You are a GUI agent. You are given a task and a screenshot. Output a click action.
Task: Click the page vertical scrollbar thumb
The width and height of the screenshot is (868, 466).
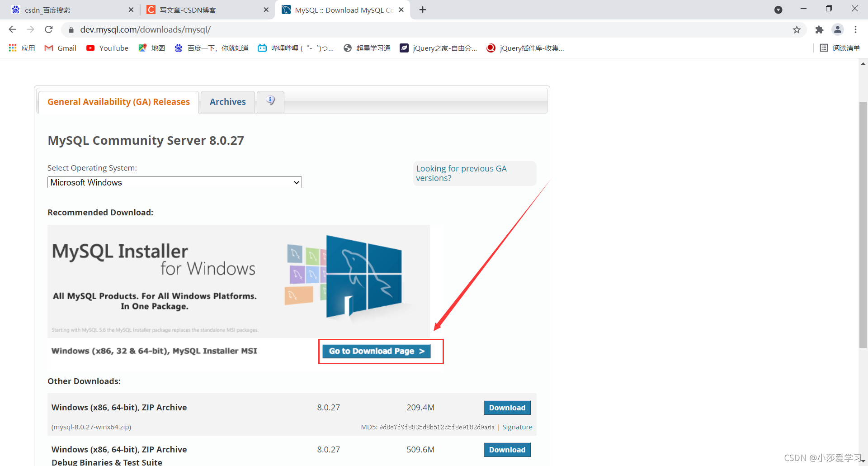coord(863,224)
